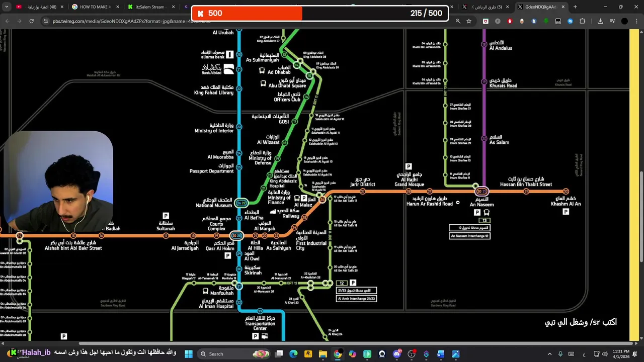Open File Explorer from the taskbar
644x362 pixels.
pos(323,354)
